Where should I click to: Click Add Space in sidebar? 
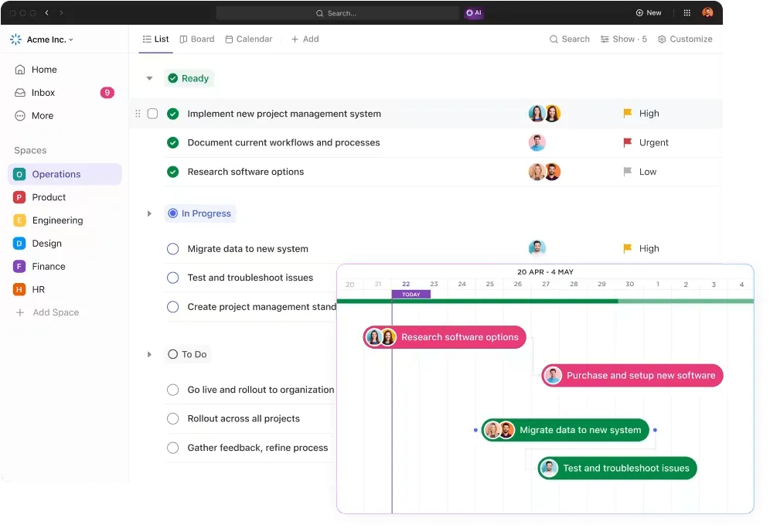tap(47, 313)
